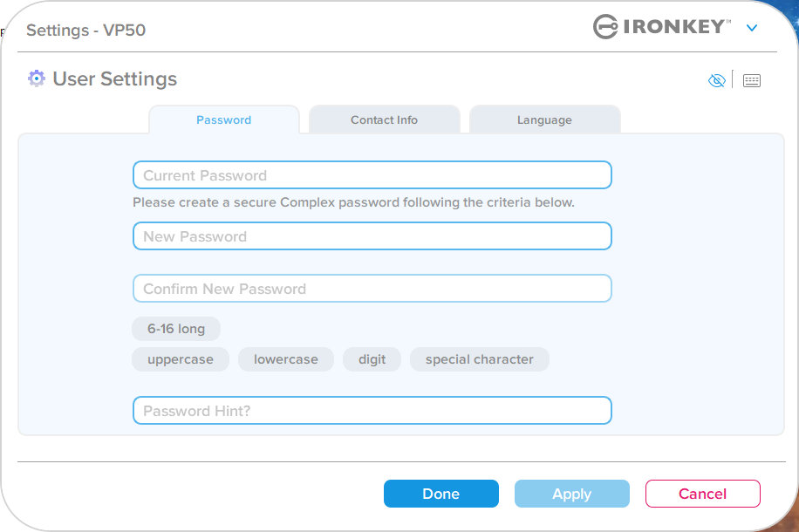Click the User Settings gear icon
799x532 pixels.
[36, 78]
